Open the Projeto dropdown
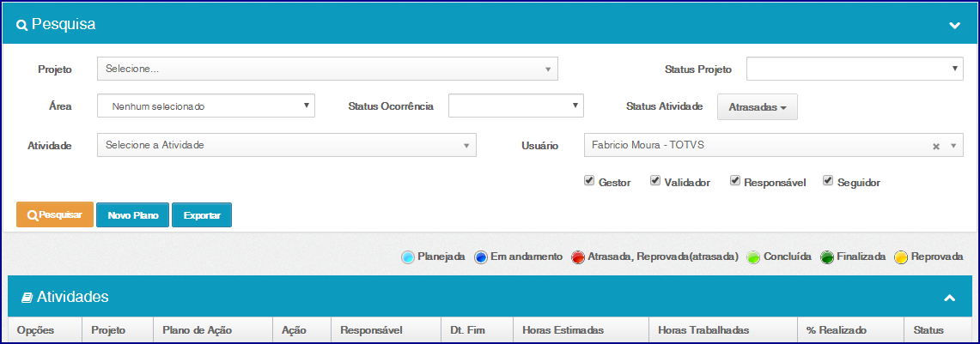 click(x=327, y=69)
